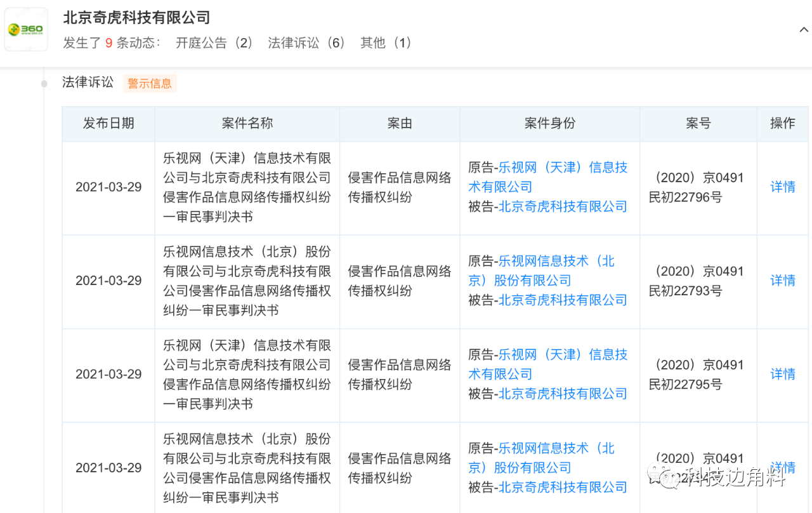Select the case name in the 22793 row

tap(247, 281)
